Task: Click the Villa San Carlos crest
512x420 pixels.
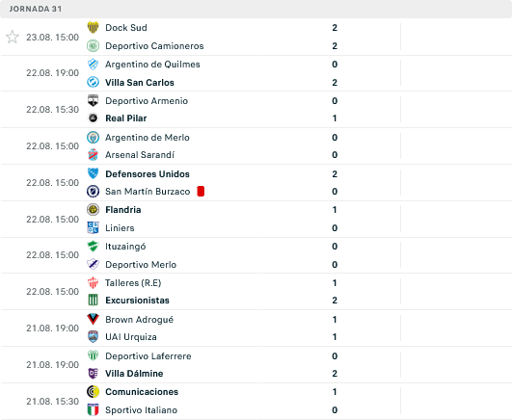Action: [93, 82]
